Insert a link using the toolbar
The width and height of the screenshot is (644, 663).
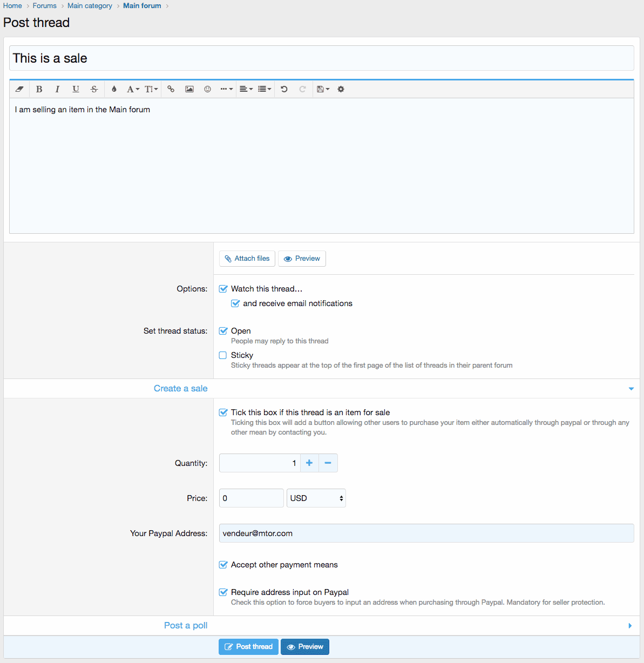[171, 89]
